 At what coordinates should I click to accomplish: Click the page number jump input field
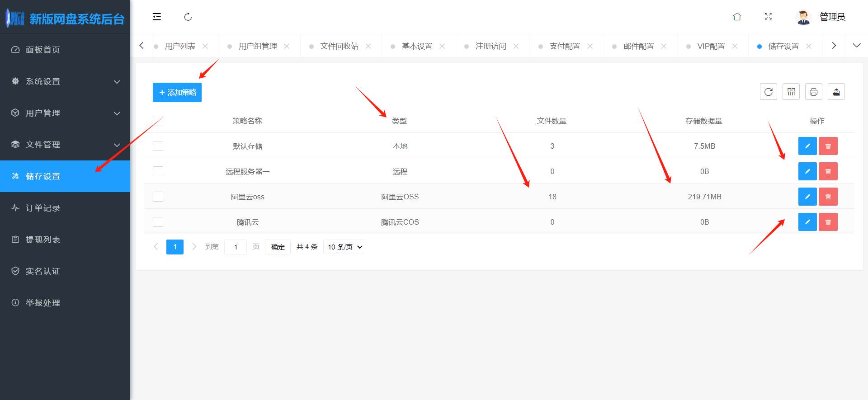click(x=236, y=247)
